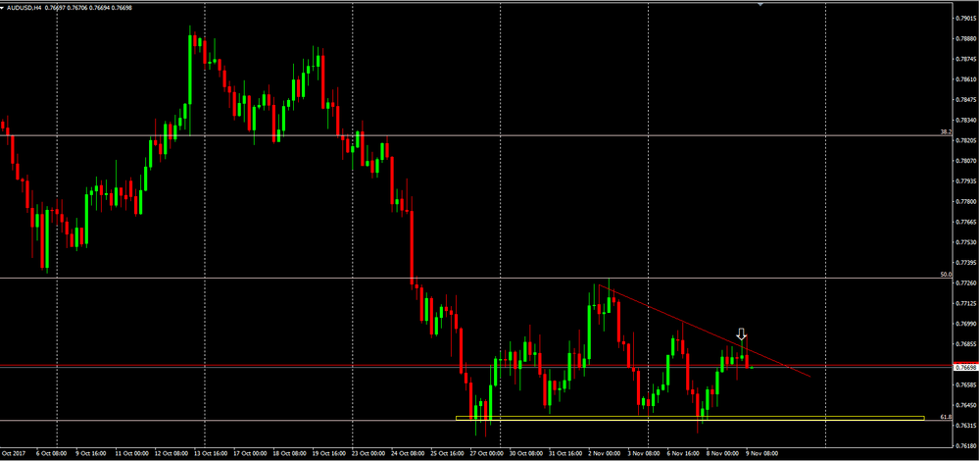Click the 0.76855 price scale value

(967, 344)
